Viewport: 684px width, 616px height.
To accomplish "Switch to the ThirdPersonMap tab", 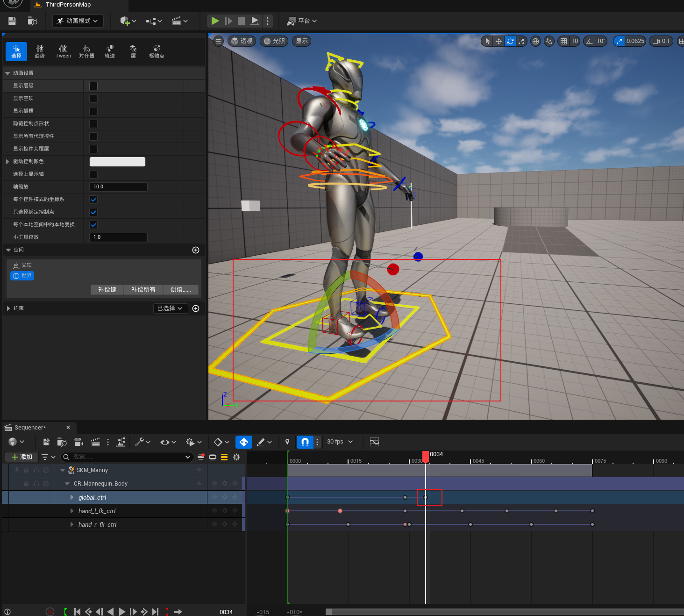I will 68,5.
